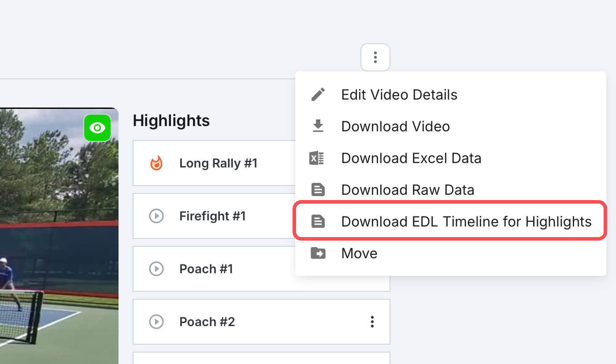
Task: Play the Poach #1 highlight using its play icon
Action: point(156,269)
